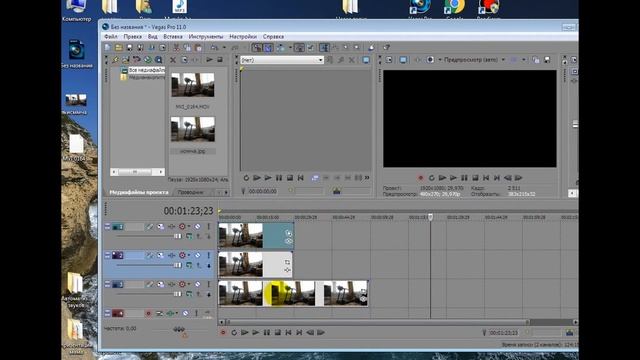Open a project file from main toolbar

119,48
